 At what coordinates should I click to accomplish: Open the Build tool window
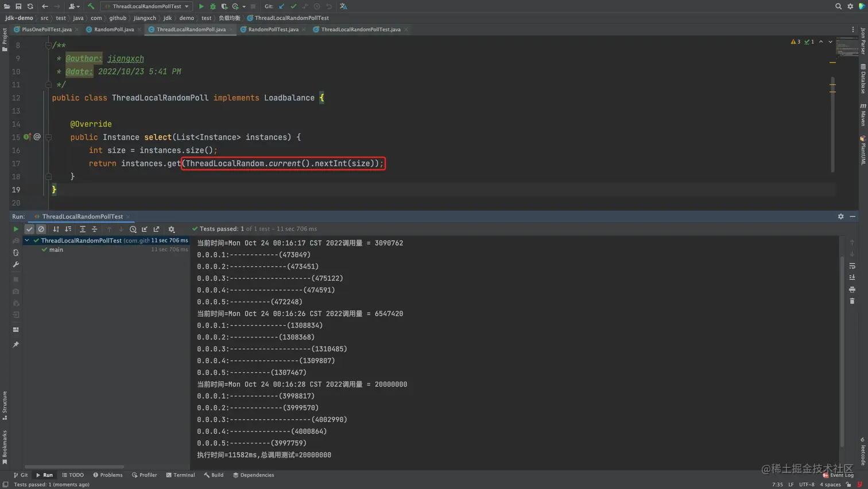point(214,475)
